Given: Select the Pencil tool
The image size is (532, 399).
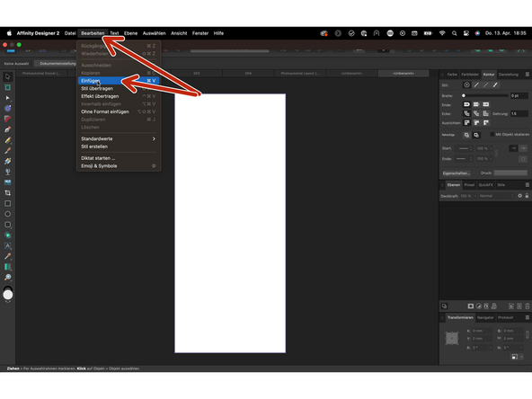Looking at the screenshot, I should (x=7, y=140).
